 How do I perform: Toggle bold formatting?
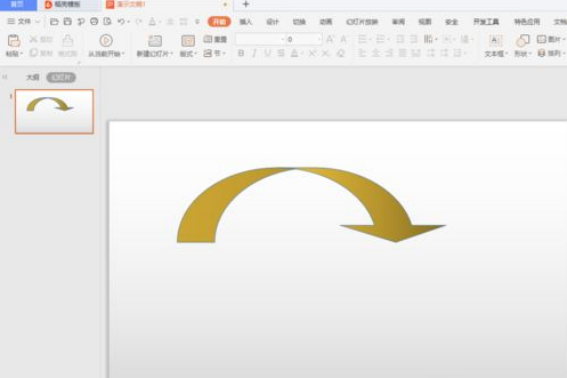241,54
